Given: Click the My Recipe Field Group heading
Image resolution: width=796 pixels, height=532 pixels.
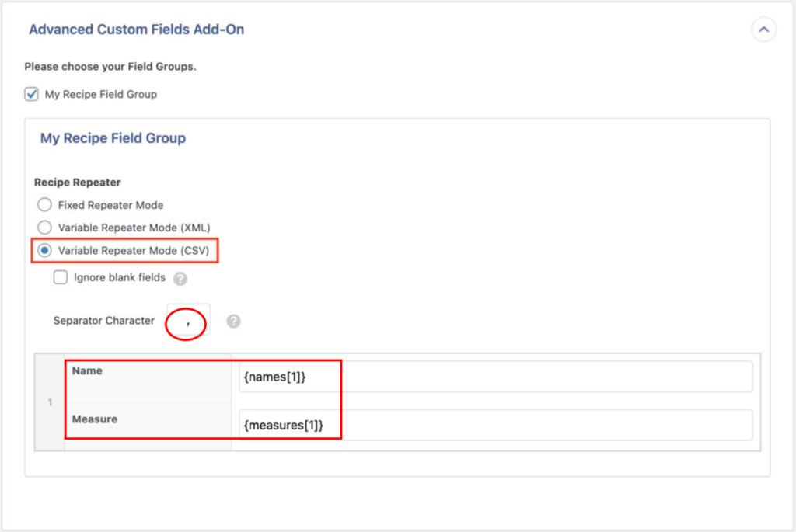Looking at the screenshot, I should pos(113,138).
